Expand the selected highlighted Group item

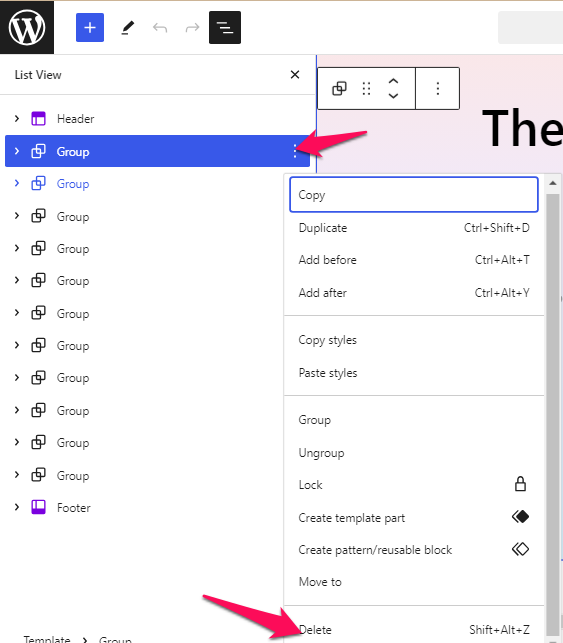17,151
